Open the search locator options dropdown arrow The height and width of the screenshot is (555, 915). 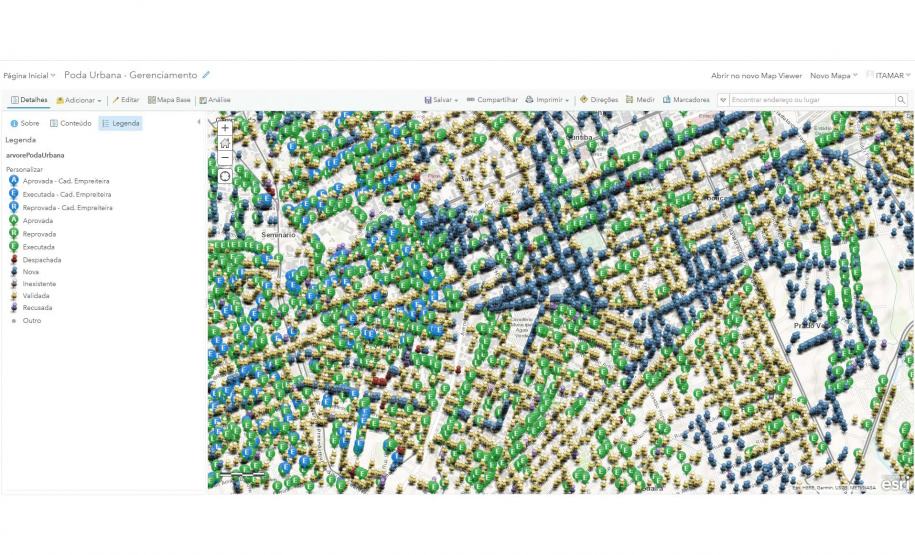click(x=723, y=100)
